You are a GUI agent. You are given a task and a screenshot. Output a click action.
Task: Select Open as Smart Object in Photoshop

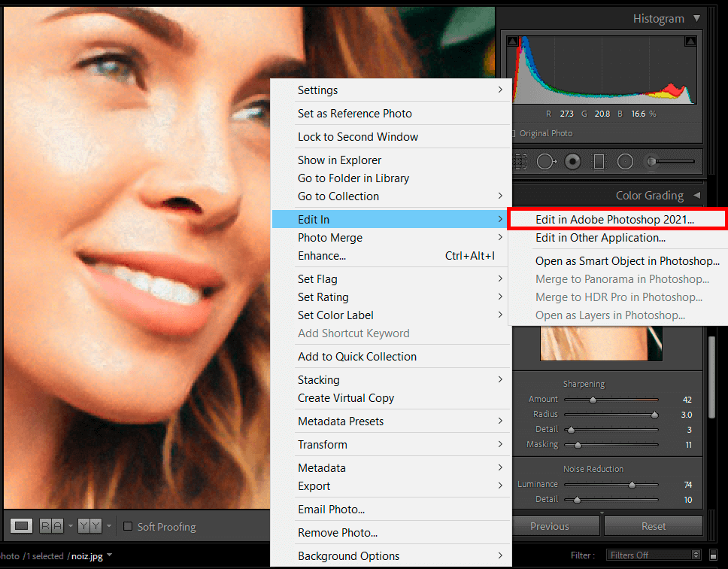617,261
